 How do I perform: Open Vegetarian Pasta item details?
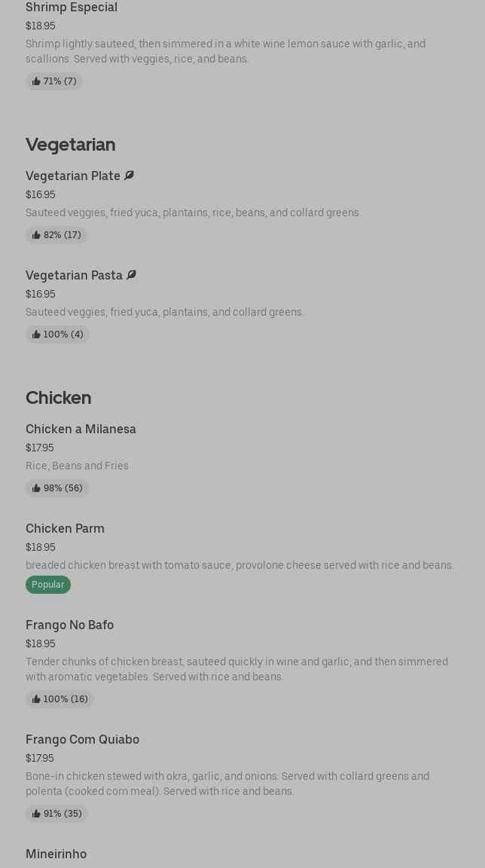click(74, 275)
